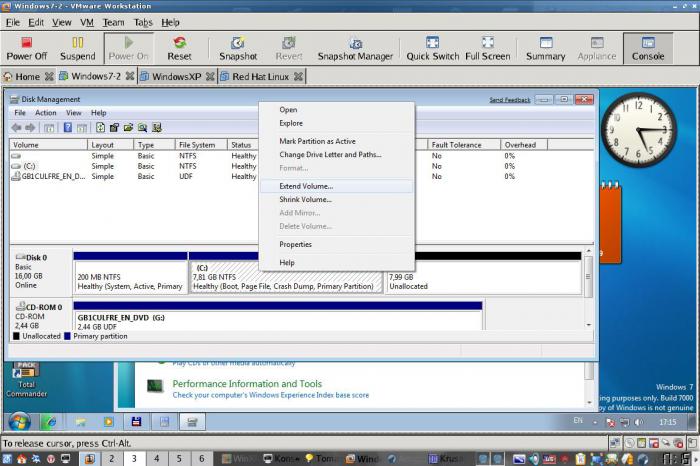Click the volume speaker icon in Windows 7 tray

click(x=639, y=422)
